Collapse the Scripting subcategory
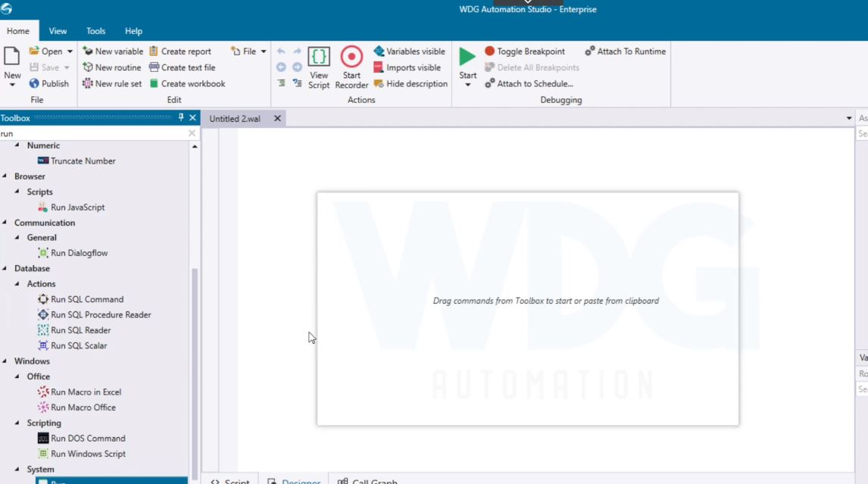 (x=17, y=423)
